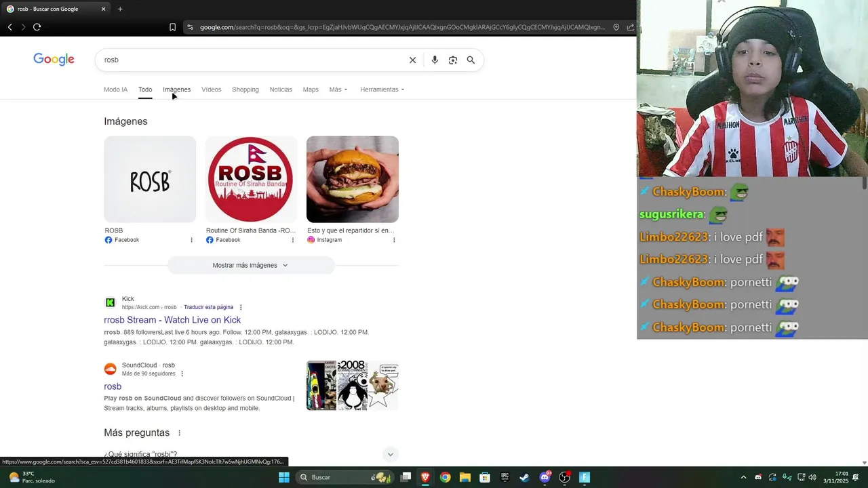Open Microsoft Store from the taskbar
868x488 pixels.
click(485, 477)
